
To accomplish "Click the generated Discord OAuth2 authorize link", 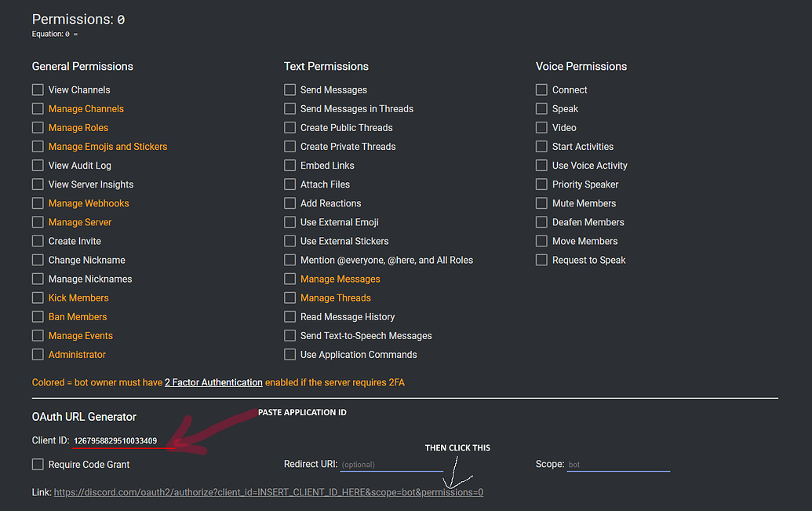I will 268,493.
